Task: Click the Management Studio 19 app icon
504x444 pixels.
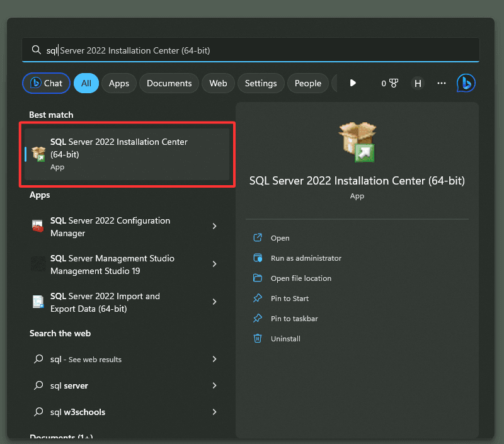Action: (38, 264)
